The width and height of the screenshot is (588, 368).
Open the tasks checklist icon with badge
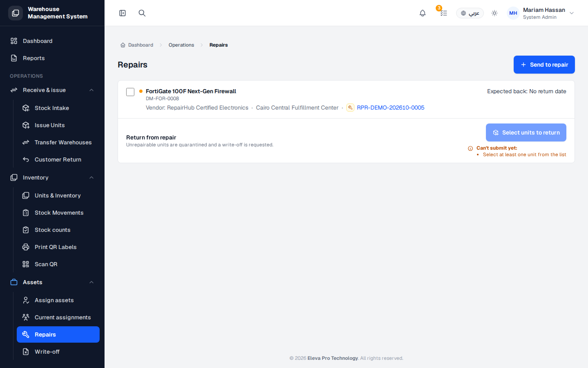pos(443,13)
